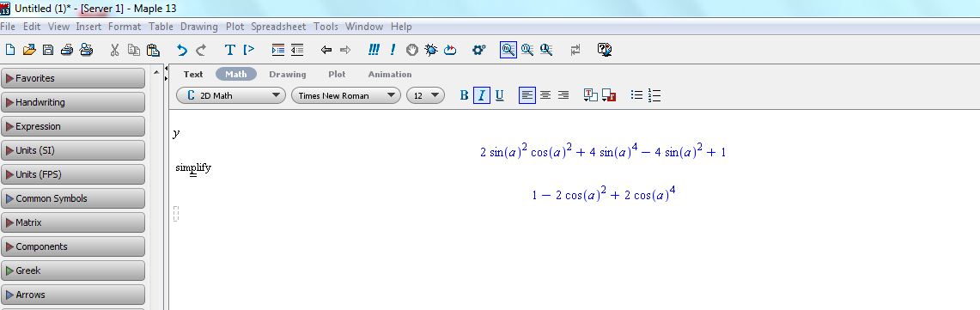Screen dimensions: 980x310
Task: Align text right
Action: (563, 95)
